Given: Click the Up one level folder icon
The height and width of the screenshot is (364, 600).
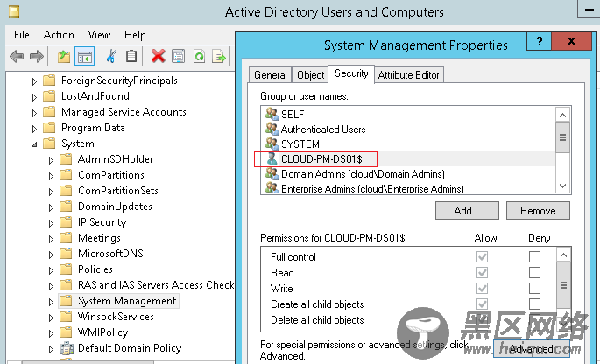Looking at the screenshot, I should click(63, 57).
